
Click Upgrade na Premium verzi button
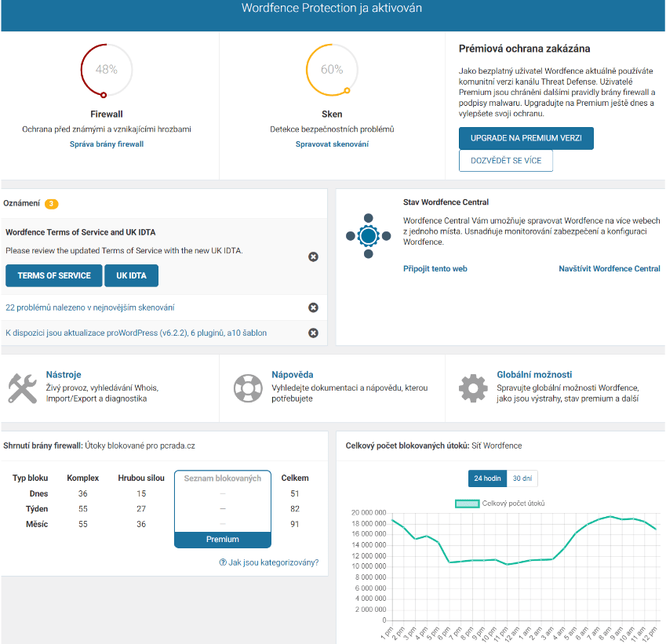coord(526,138)
